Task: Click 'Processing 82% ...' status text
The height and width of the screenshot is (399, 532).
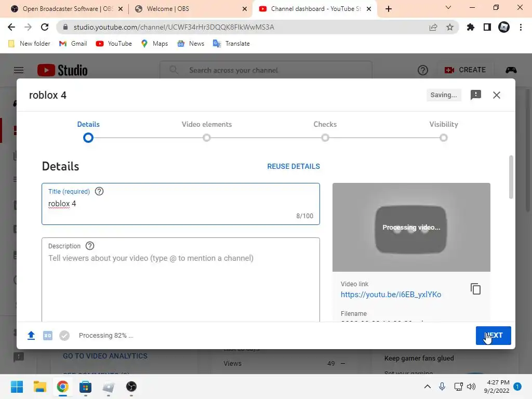Action: pos(106,336)
